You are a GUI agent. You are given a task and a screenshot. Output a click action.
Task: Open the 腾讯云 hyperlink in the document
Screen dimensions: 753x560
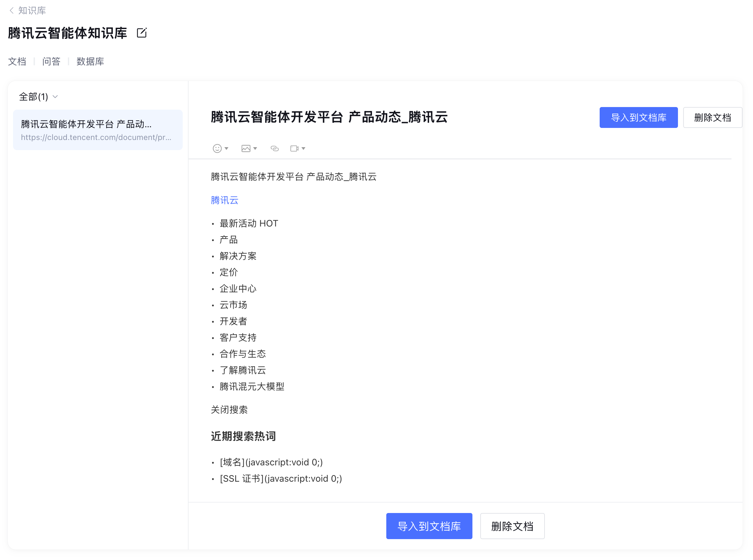(x=224, y=200)
